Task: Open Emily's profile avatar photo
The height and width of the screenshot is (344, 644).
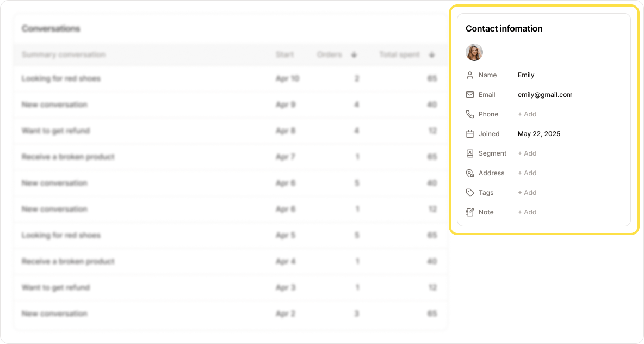Action: [474, 52]
